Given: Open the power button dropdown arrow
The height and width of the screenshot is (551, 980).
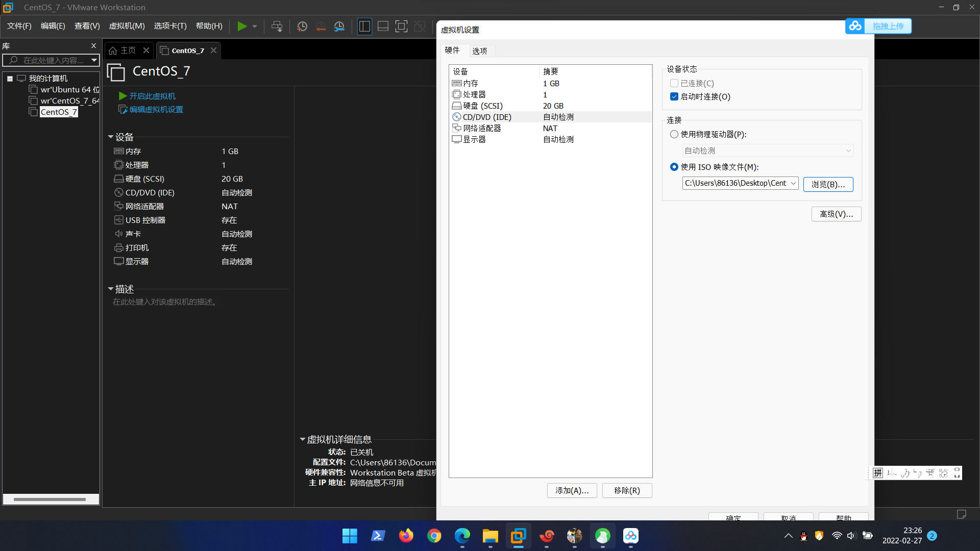Looking at the screenshot, I should (x=255, y=26).
